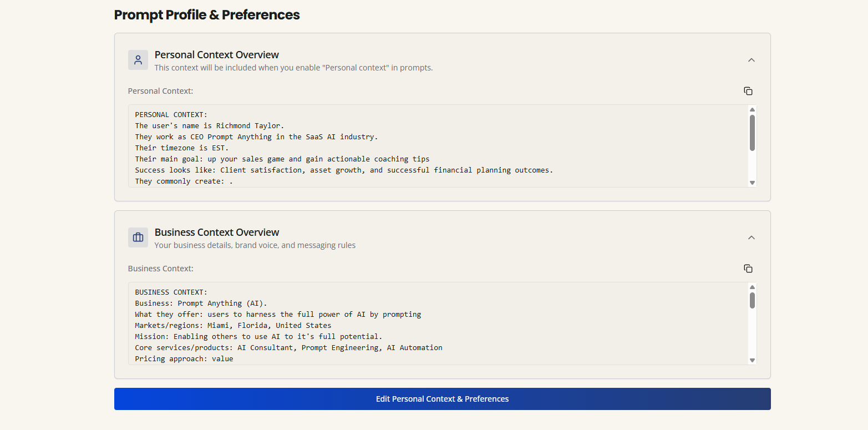The height and width of the screenshot is (430, 868).
Task: Click the Business Context scrollbar down arrow
Action: [x=752, y=360]
